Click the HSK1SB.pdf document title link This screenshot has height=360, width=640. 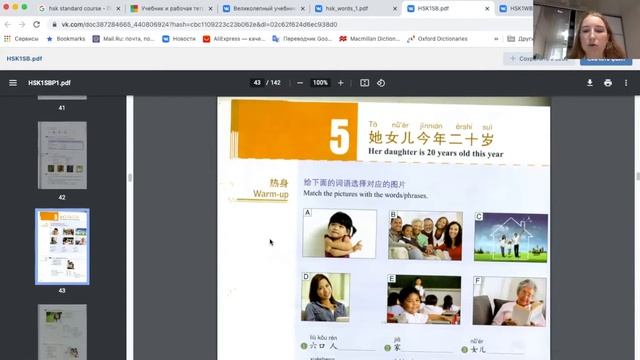[x=24, y=59]
